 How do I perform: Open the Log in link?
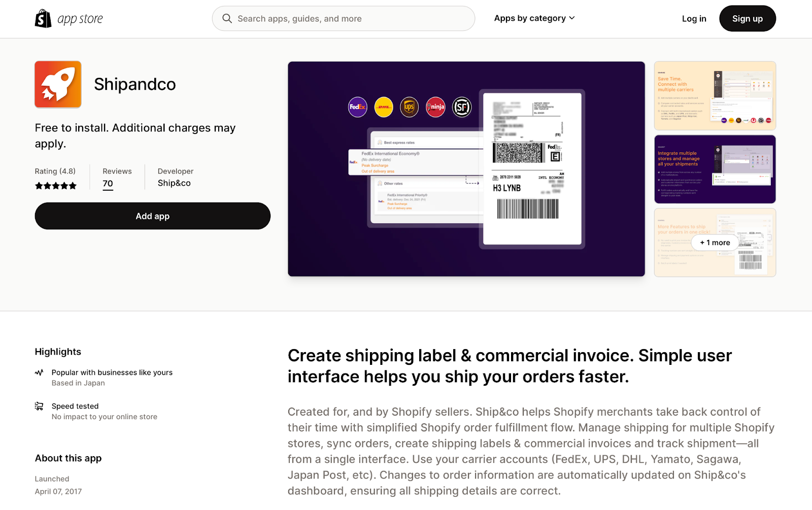click(x=694, y=19)
